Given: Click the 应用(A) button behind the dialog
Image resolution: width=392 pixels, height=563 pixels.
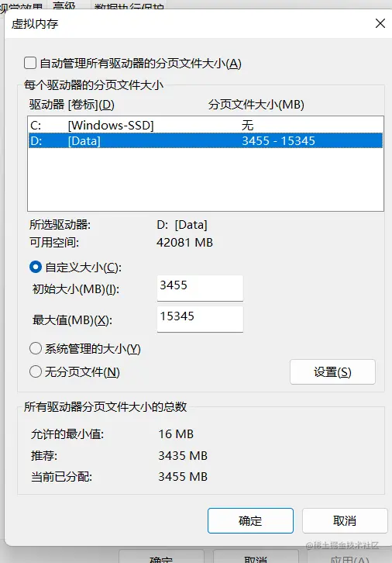Looking at the screenshot, I should pyautogui.click(x=349, y=558).
